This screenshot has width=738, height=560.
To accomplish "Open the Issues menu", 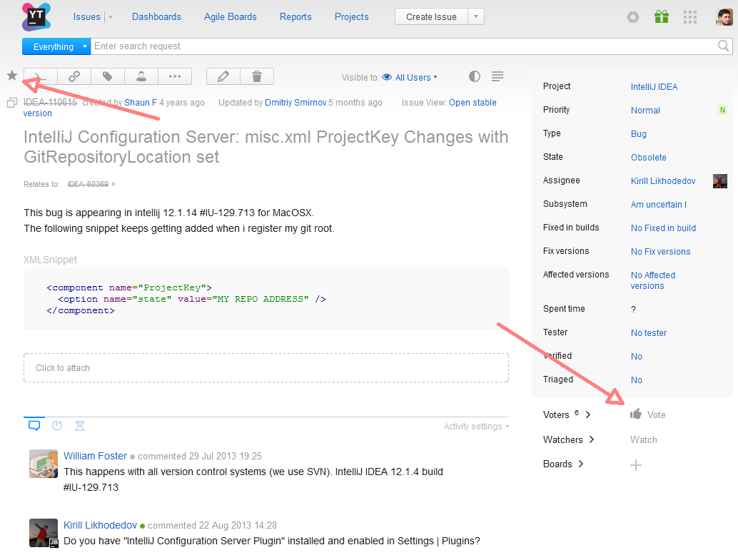I will coord(86,17).
